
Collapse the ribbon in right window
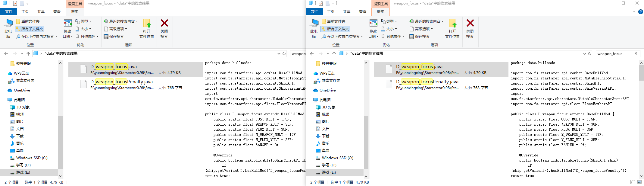tap(634, 12)
